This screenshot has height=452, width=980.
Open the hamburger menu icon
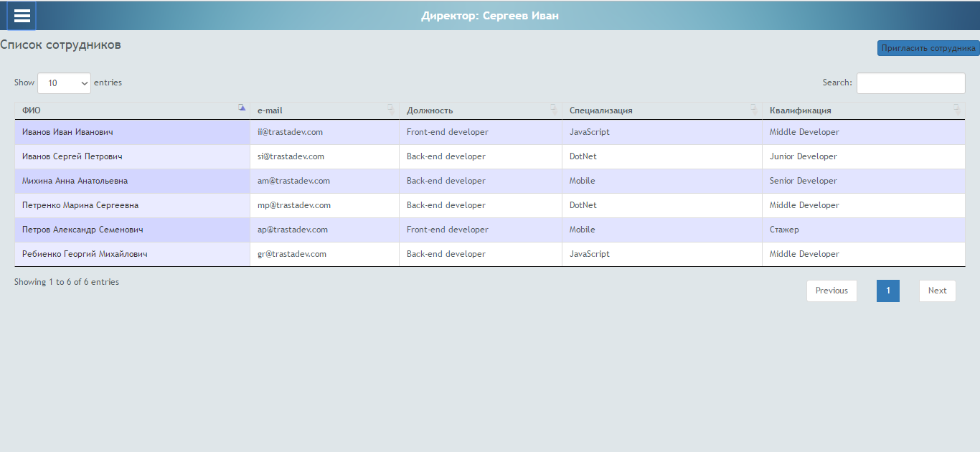click(22, 16)
